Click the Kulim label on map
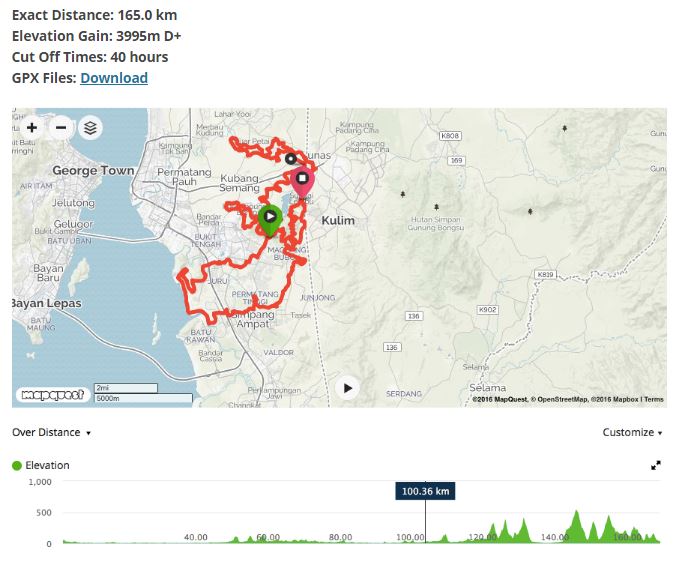This screenshot has width=686, height=564. click(338, 220)
